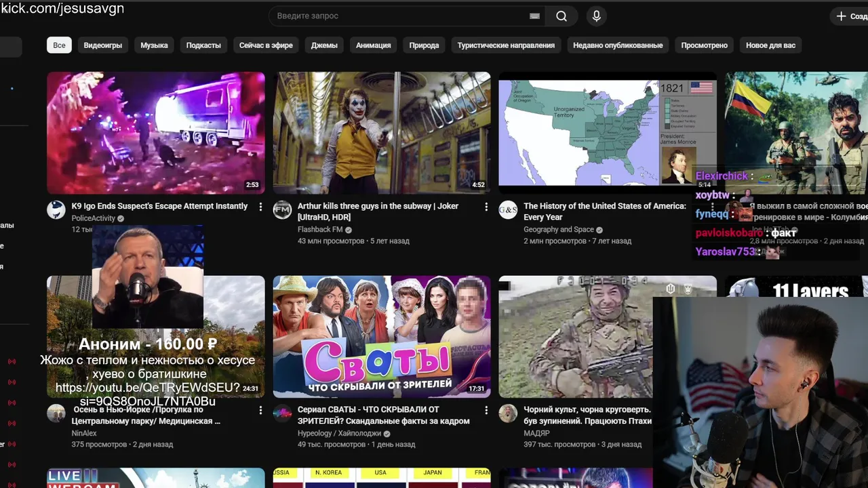
Task: Open 'Сваты' series video thumbnail
Action: 382,336
